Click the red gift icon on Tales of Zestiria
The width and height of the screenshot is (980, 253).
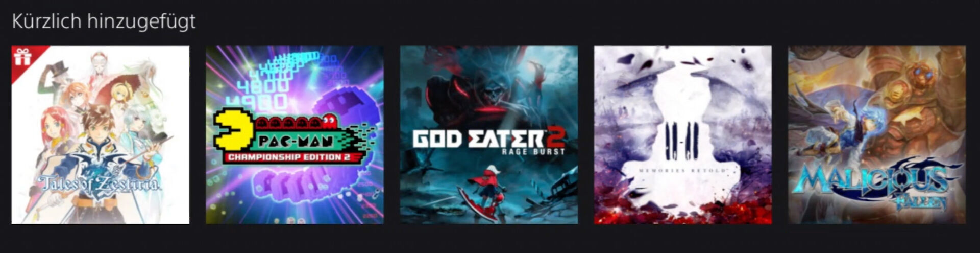pyautogui.click(x=22, y=57)
